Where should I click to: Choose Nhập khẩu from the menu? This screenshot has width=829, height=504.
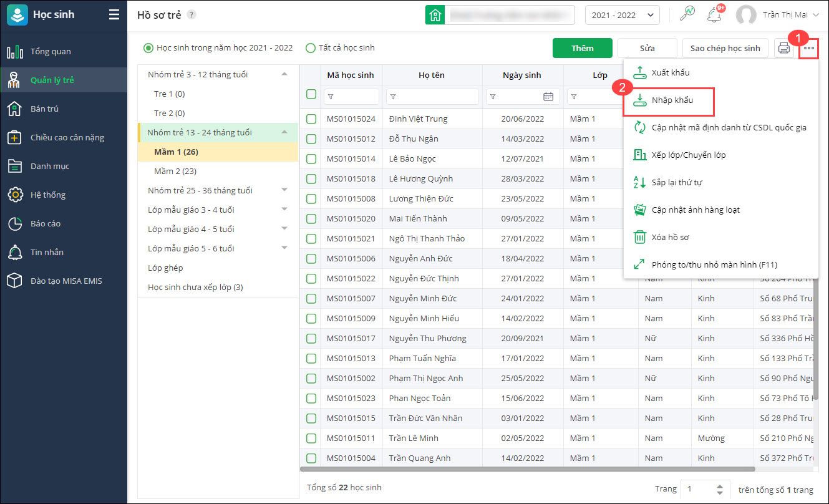[672, 100]
